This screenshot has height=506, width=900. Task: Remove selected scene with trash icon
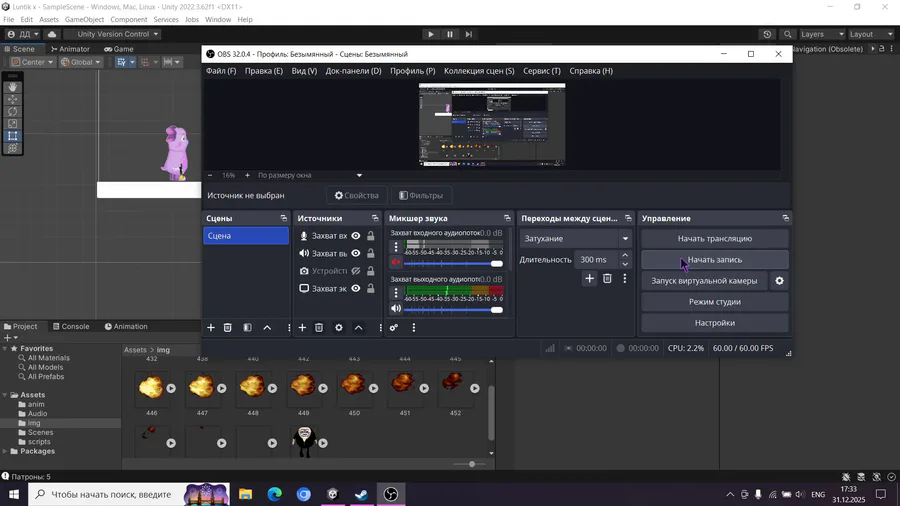coord(227,328)
